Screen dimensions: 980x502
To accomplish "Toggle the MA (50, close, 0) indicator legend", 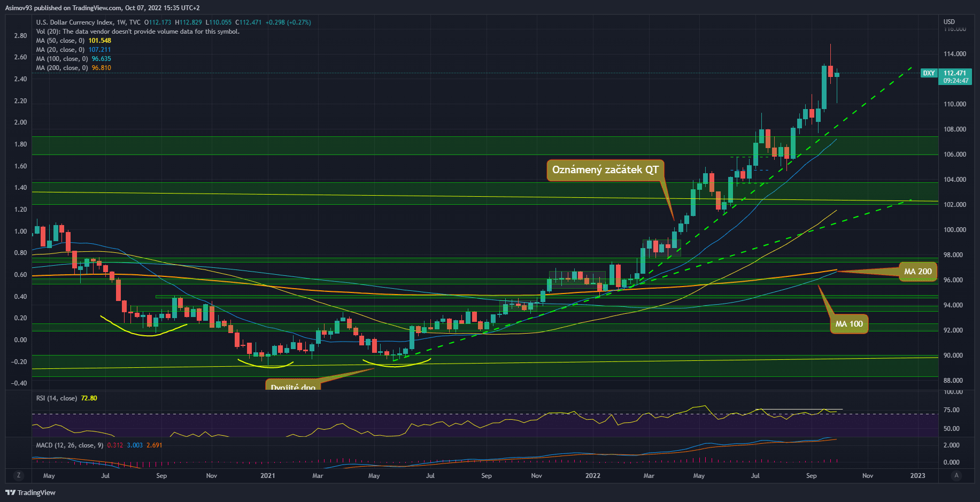I will pos(60,41).
